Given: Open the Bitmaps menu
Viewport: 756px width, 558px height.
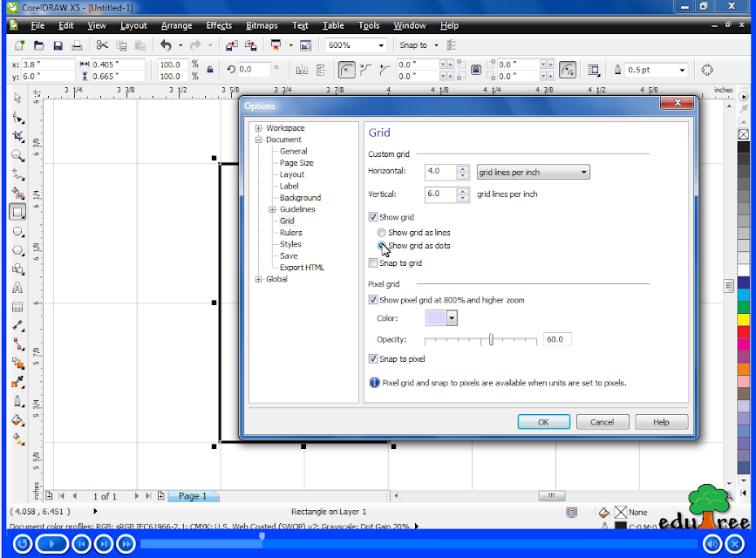Looking at the screenshot, I should point(262,25).
